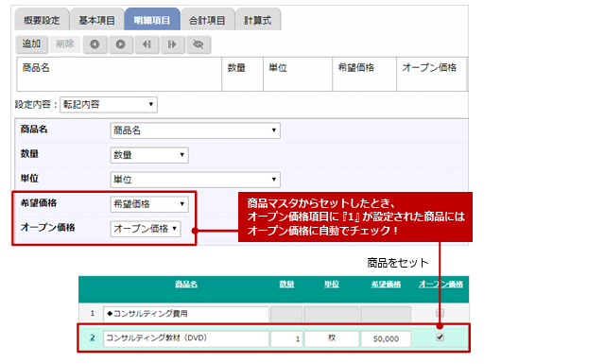605x364 pixels.
Task: Click the move-to-first arrow icon
Action: (147, 44)
